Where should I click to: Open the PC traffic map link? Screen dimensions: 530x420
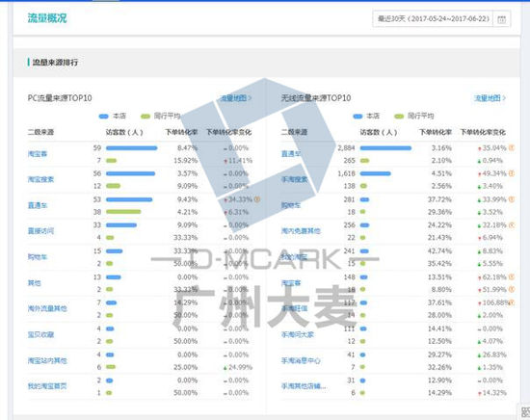click(x=235, y=98)
